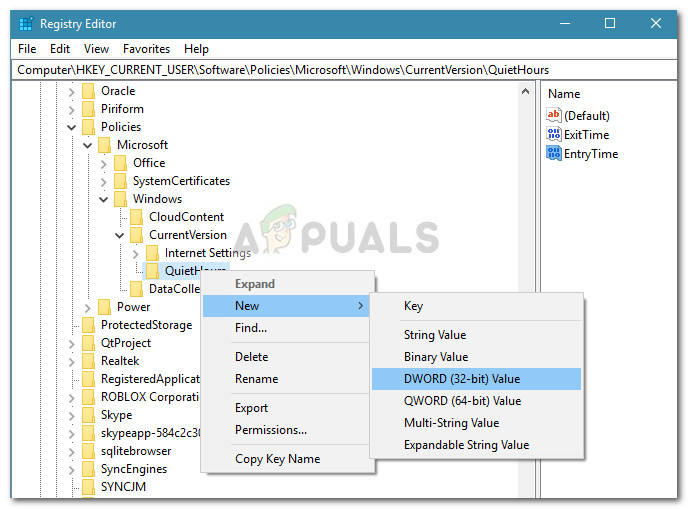The height and width of the screenshot is (509, 688).
Task: Select Delete in the context menu
Action: [x=286, y=357]
